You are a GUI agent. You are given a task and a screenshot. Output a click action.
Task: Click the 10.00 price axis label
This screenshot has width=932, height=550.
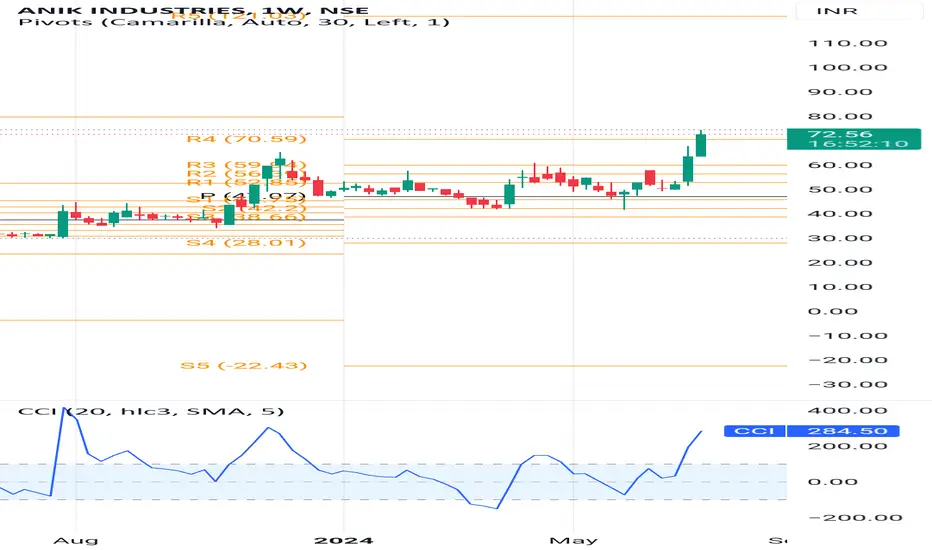click(x=840, y=287)
